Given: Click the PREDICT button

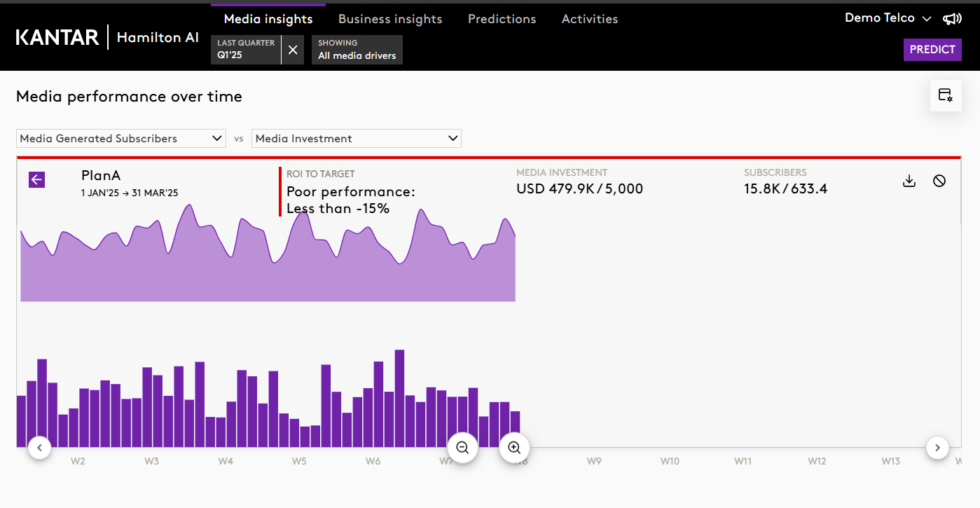Looking at the screenshot, I should coord(932,49).
